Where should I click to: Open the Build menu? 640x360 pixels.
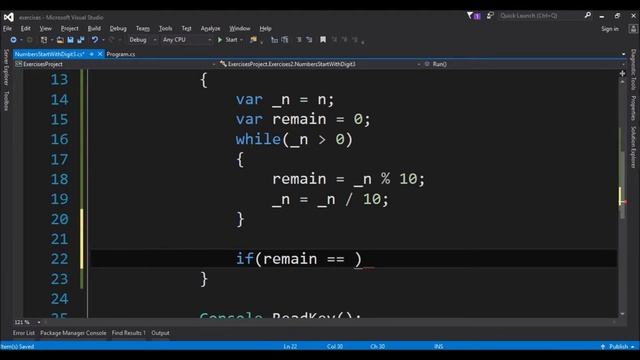(94, 29)
